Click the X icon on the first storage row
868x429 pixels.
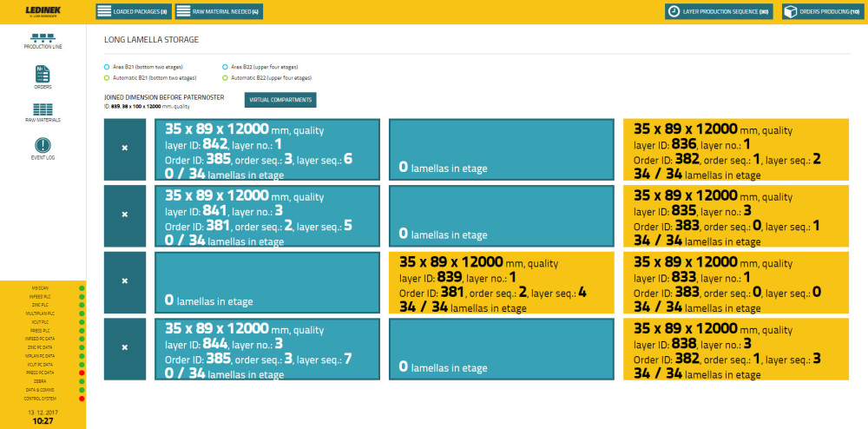coord(125,148)
